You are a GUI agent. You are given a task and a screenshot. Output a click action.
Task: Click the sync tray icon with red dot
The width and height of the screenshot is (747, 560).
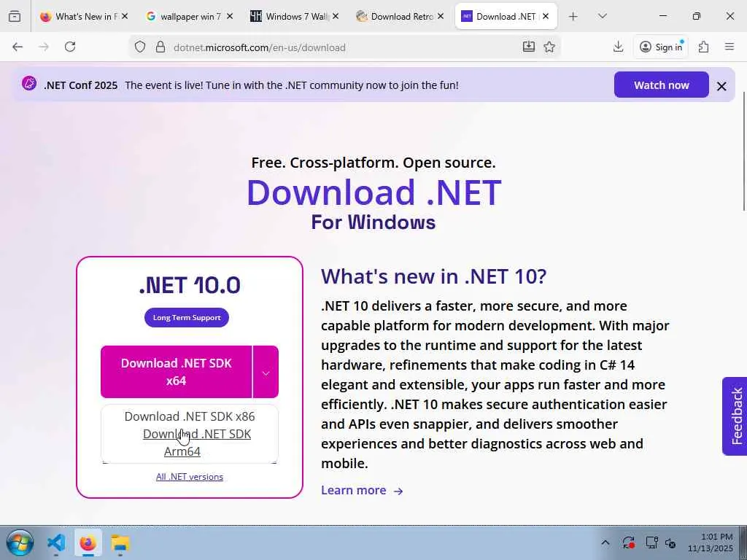click(628, 542)
